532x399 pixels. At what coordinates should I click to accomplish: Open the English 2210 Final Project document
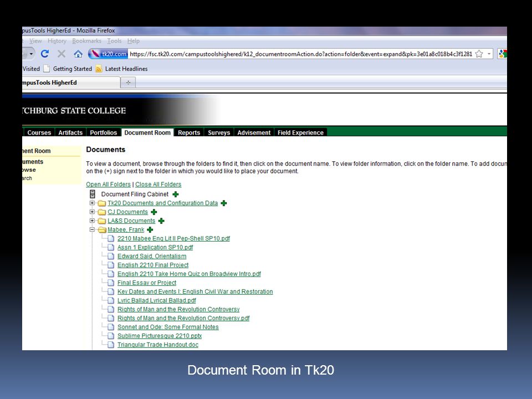(x=153, y=265)
